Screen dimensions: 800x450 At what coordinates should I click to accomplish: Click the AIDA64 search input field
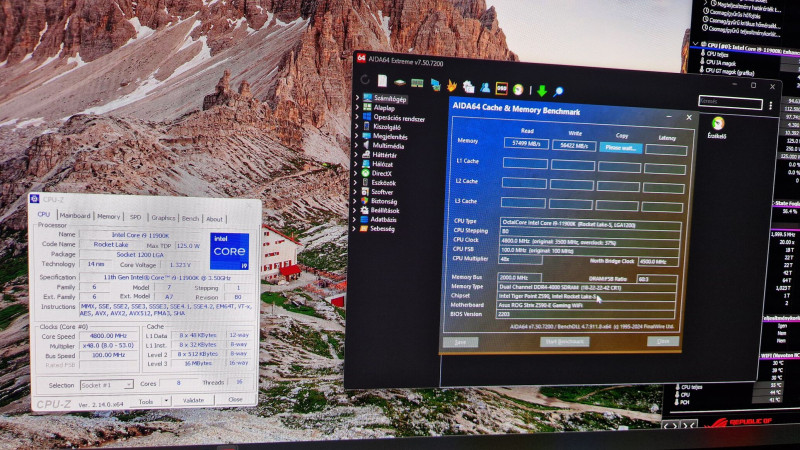[x=731, y=102]
